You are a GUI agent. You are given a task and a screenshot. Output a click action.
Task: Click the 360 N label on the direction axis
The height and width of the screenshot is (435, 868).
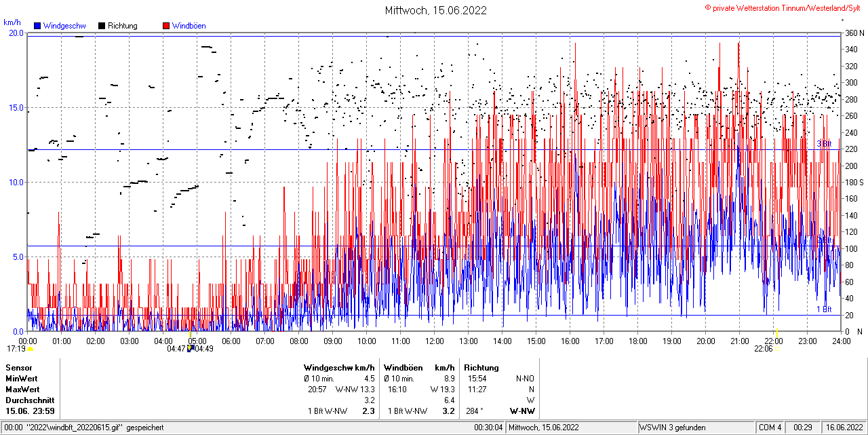click(x=854, y=33)
